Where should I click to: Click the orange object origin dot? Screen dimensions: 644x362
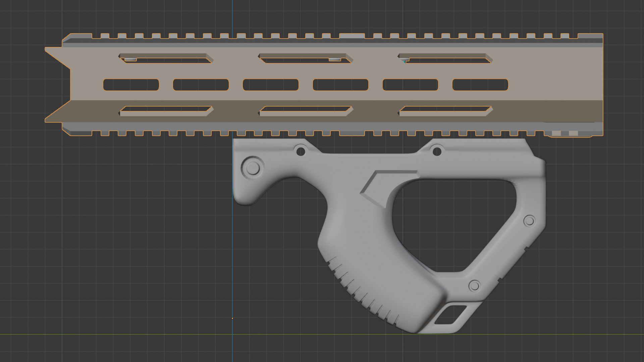tap(232, 318)
